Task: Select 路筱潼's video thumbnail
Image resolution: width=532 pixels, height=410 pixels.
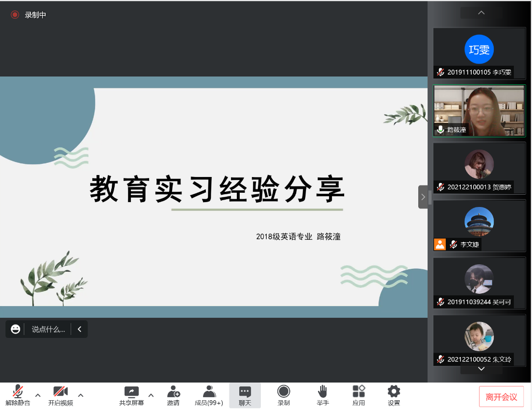Action: 479,111
